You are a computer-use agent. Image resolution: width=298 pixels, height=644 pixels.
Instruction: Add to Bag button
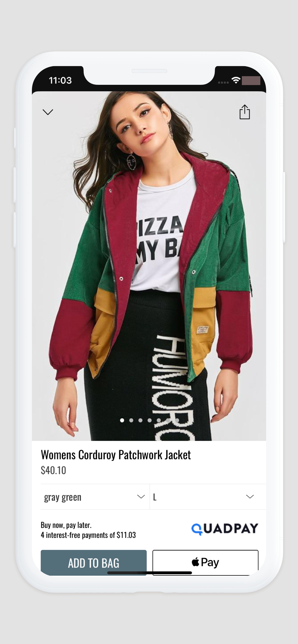(94, 563)
